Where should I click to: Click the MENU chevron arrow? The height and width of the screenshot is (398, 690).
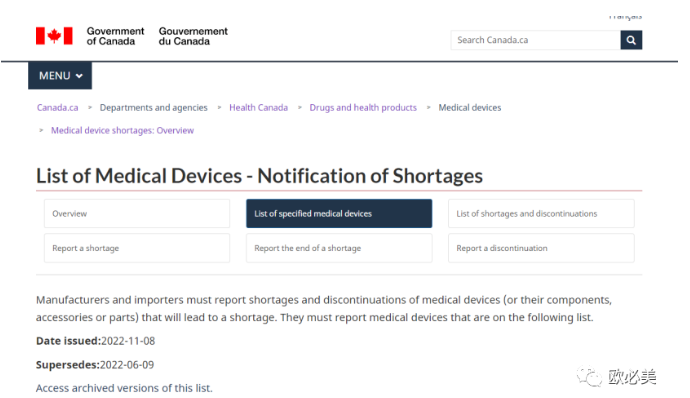pyautogui.click(x=79, y=76)
